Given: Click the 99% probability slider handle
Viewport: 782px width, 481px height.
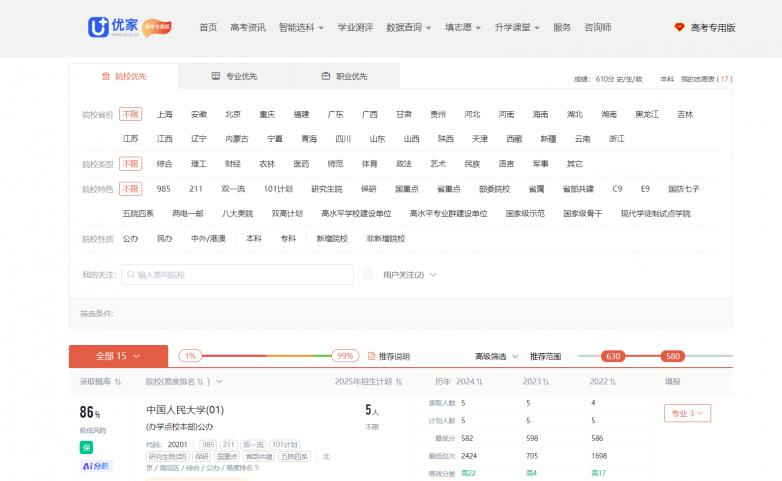Looking at the screenshot, I should 345,356.
